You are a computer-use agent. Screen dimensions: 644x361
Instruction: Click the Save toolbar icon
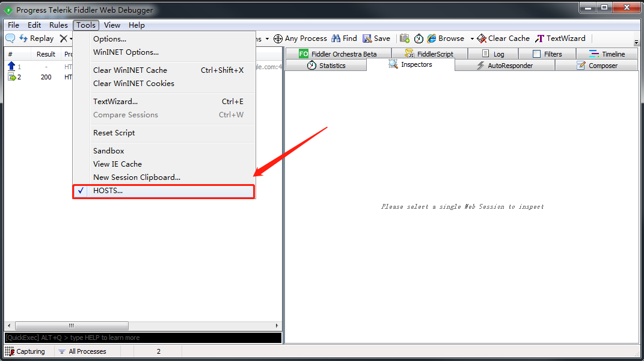(x=367, y=39)
